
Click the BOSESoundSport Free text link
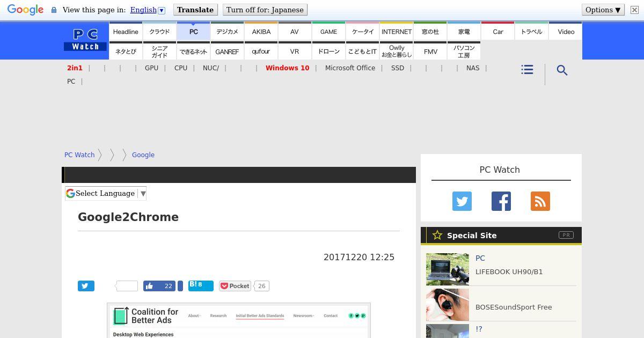pos(514,307)
